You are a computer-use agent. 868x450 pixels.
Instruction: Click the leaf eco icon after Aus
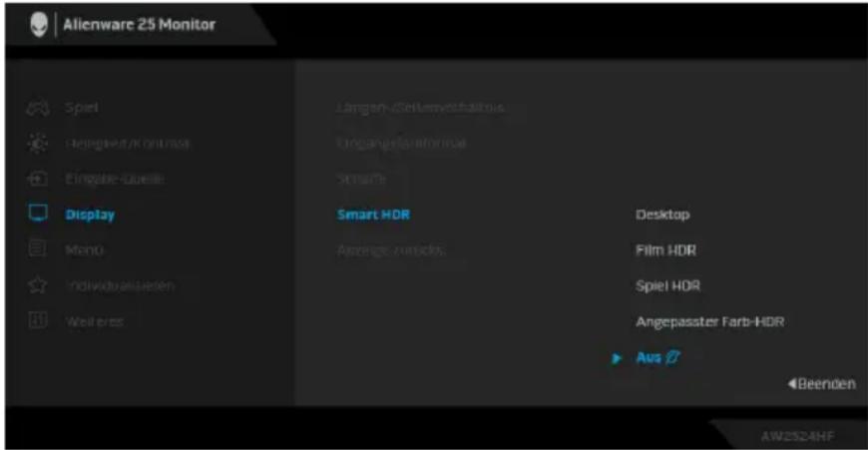coord(672,357)
